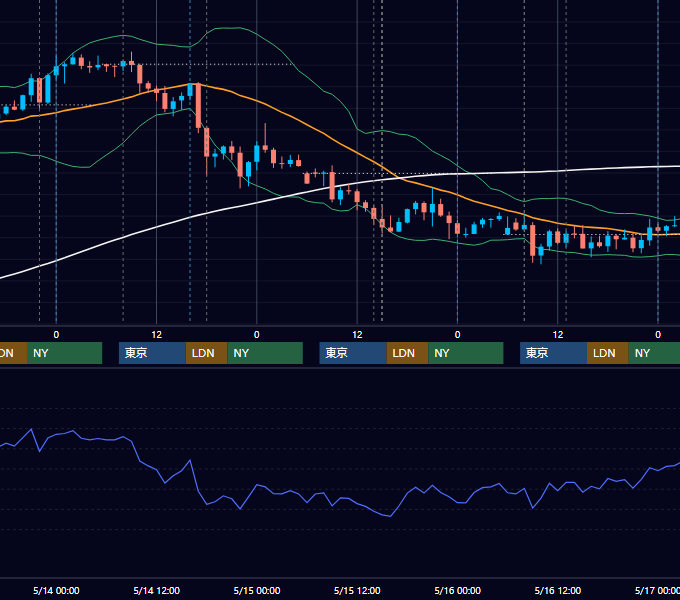Select the 東京 session block on 5/16

554,353
